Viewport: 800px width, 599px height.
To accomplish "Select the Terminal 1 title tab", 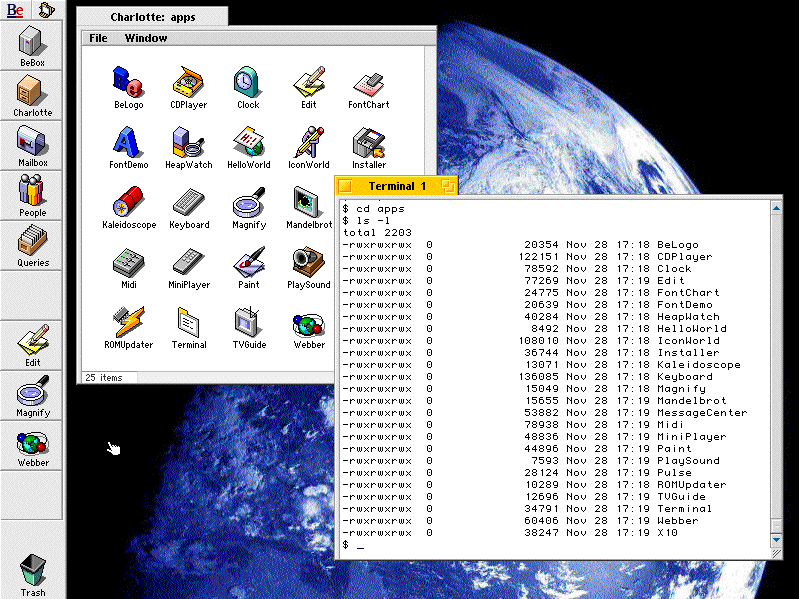I will coord(397,186).
